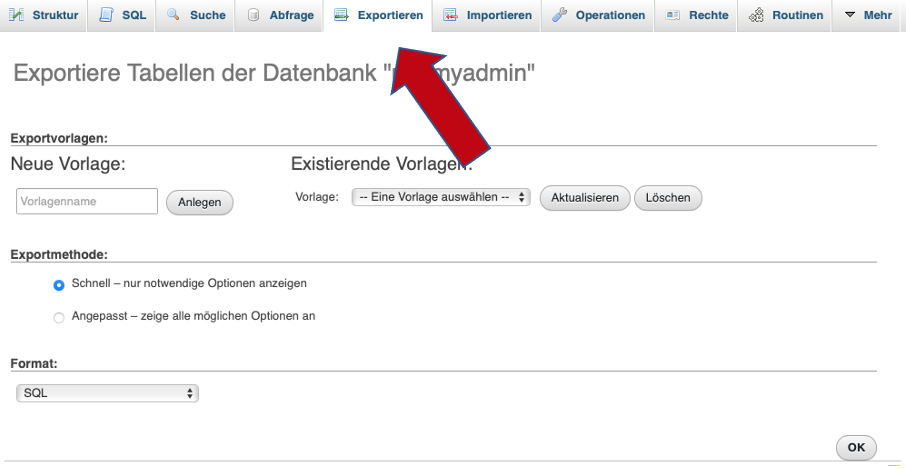
Task: Click the Anlegen button
Action: pos(200,202)
